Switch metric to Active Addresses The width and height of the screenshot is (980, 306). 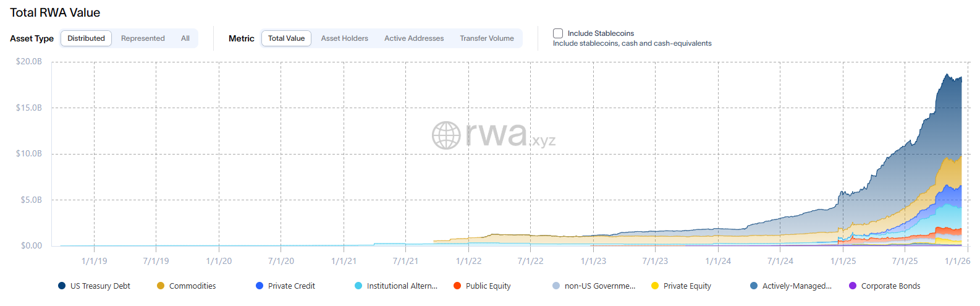pyautogui.click(x=414, y=38)
